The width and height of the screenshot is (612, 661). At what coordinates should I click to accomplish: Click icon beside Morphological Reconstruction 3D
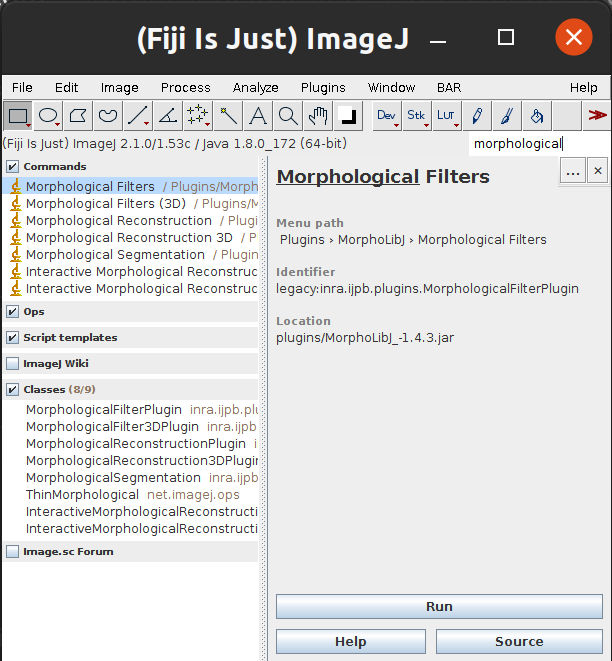[16, 238]
